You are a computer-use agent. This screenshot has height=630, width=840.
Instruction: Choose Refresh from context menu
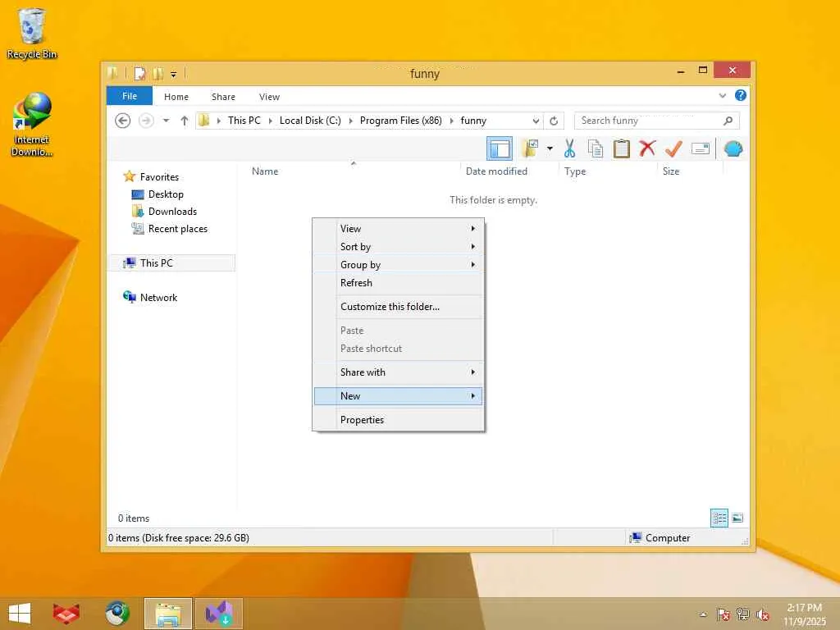coord(398,283)
